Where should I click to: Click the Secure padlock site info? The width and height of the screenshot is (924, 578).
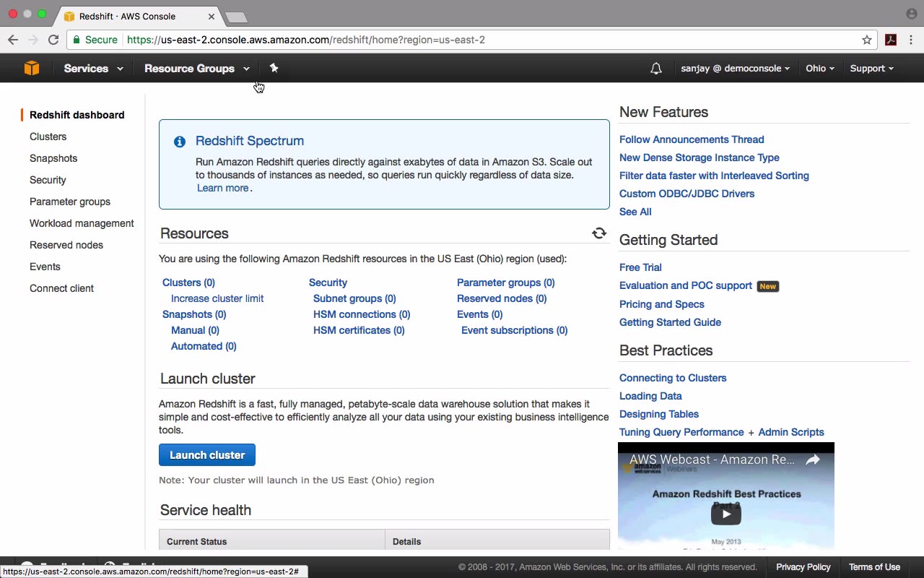click(x=95, y=40)
